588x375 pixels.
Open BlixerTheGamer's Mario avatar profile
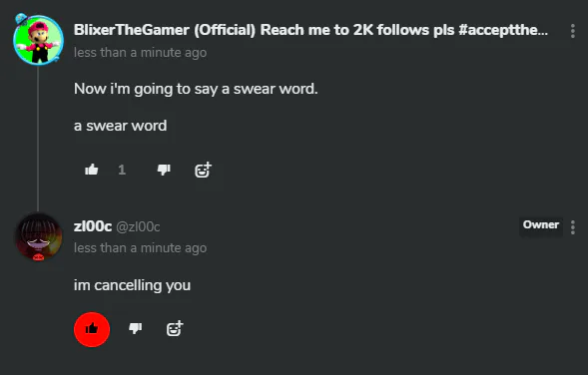point(38,39)
